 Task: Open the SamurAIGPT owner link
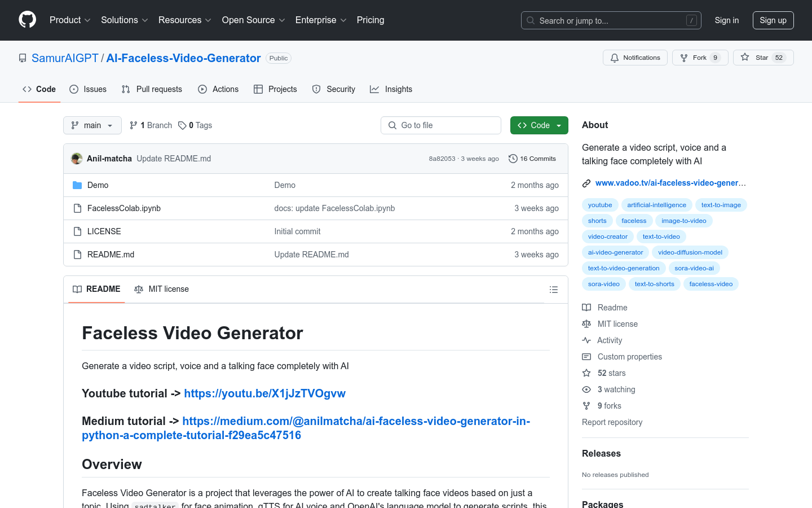click(65, 58)
